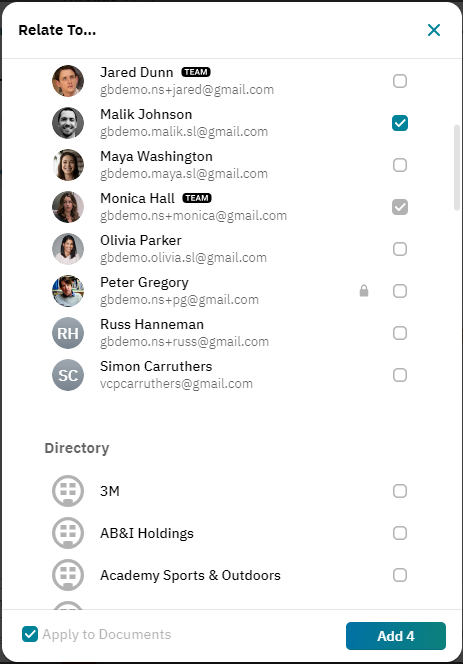
Task: Click the 3M company building icon
Action: tap(68, 491)
